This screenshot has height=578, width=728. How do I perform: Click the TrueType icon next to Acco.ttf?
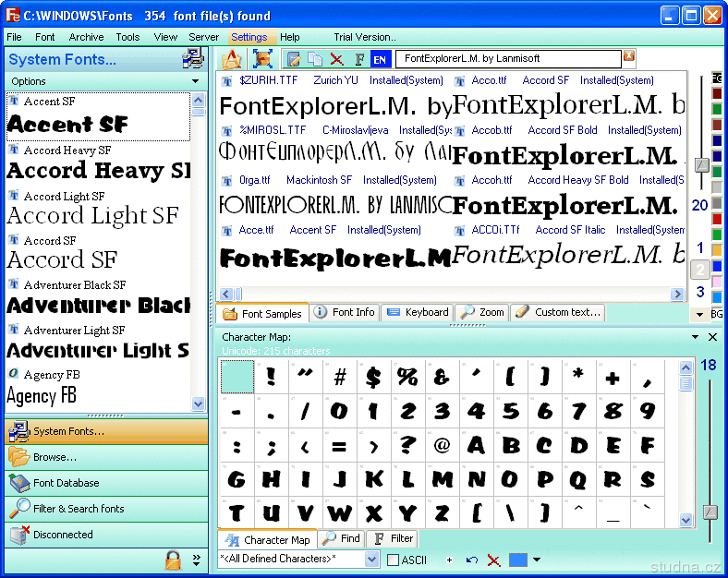[x=460, y=81]
